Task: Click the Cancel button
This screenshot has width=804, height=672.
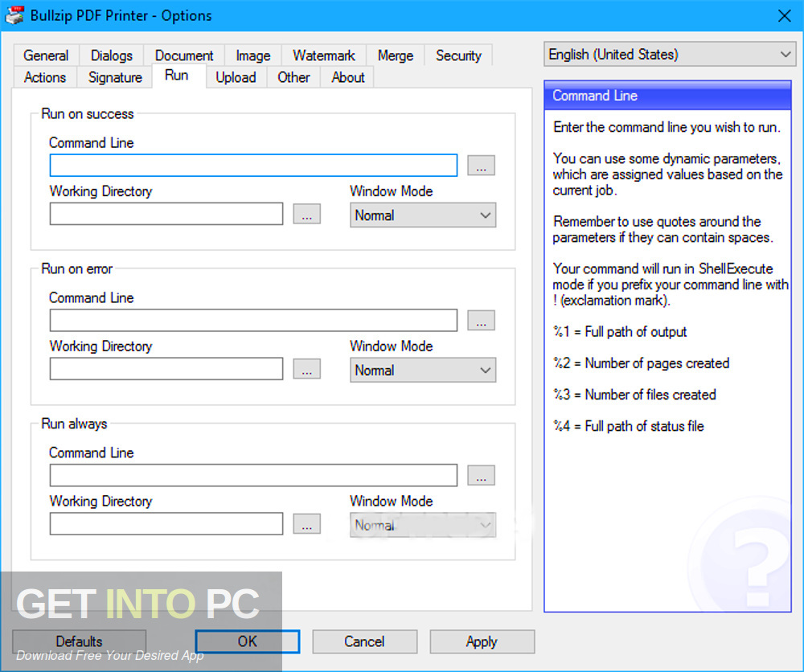Action: coord(364,641)
